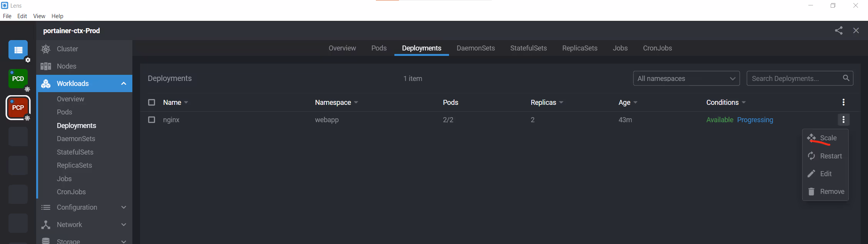Open the View menu
The image size is (868, 244).
[x=39, y=16]
